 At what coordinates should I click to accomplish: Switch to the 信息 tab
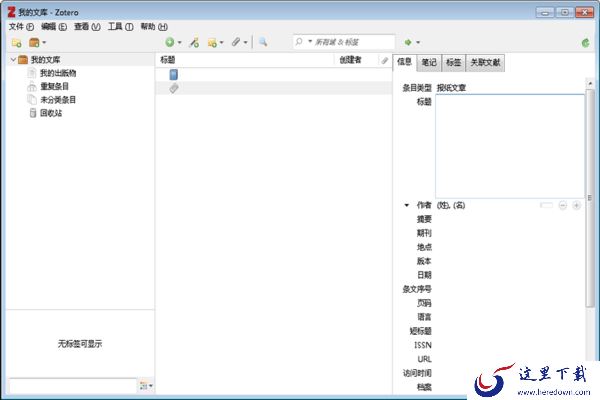404,62
